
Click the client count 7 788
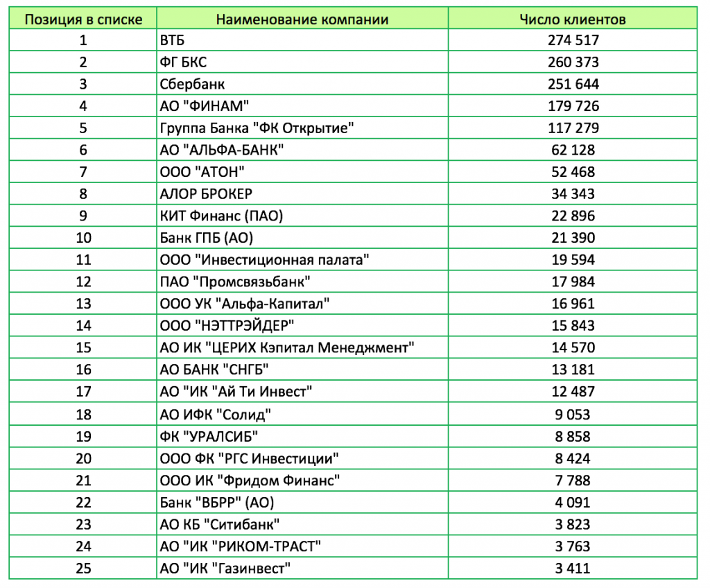point(573,481)
